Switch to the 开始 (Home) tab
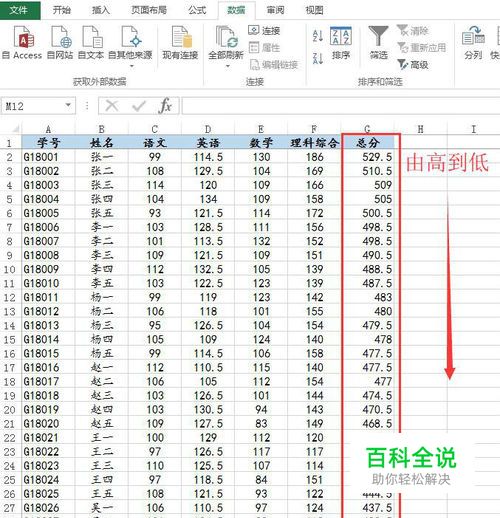The height and width of the screenshot is (518, 500). tap(62, 10)
